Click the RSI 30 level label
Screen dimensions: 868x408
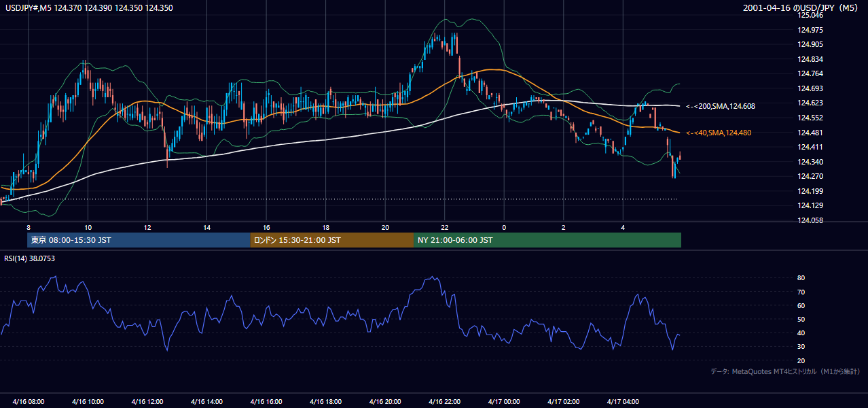[x=801, y=347]
